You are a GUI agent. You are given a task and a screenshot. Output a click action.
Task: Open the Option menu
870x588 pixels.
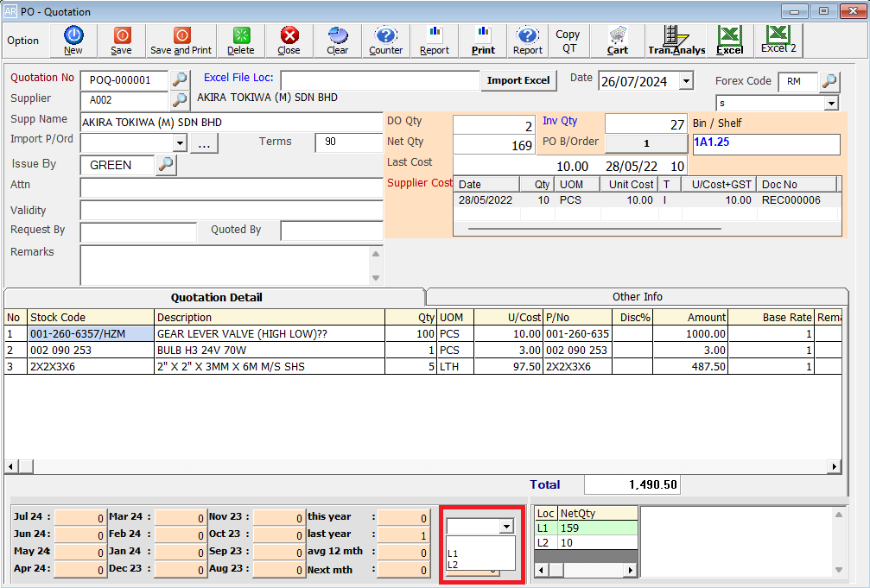coord(22,41)
